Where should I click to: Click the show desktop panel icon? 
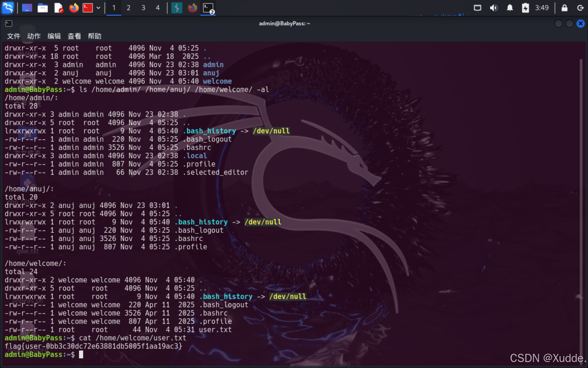tap(27, 8)
